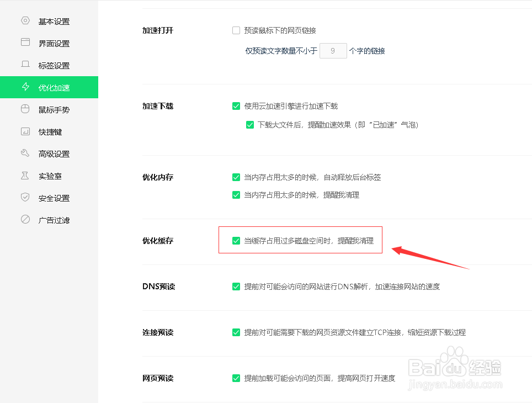Click the character count field showing 9
Viewport: 532px width, 403px height.
click(x=333, y=51)
